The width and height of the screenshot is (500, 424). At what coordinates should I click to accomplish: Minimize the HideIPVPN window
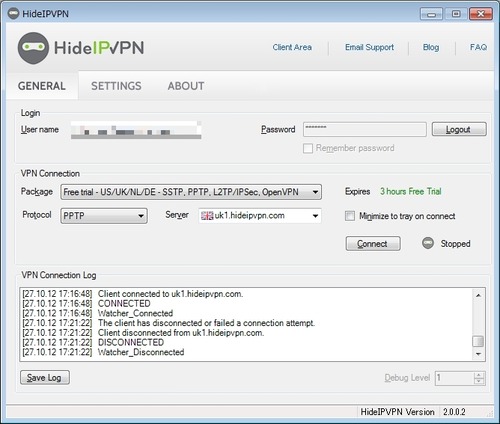[x=431, y=14]
